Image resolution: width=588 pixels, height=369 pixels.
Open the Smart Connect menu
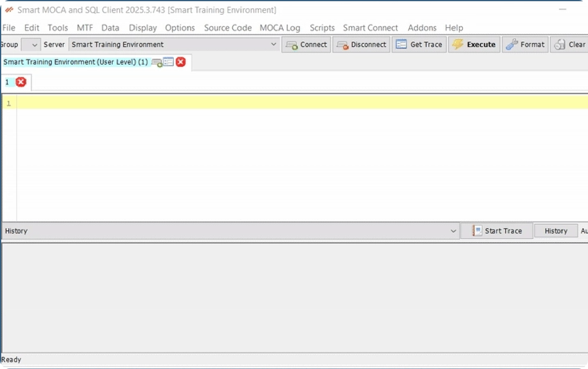(370, 28)
